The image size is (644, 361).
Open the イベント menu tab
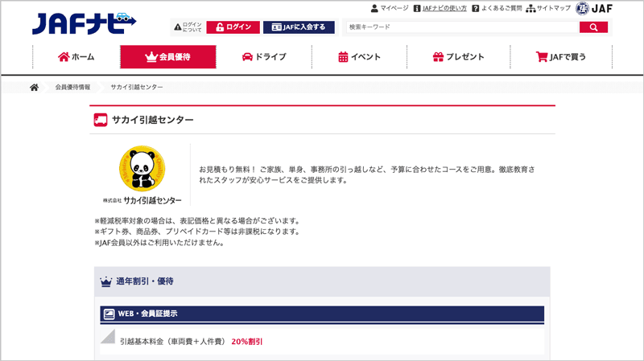pos(359,56)
